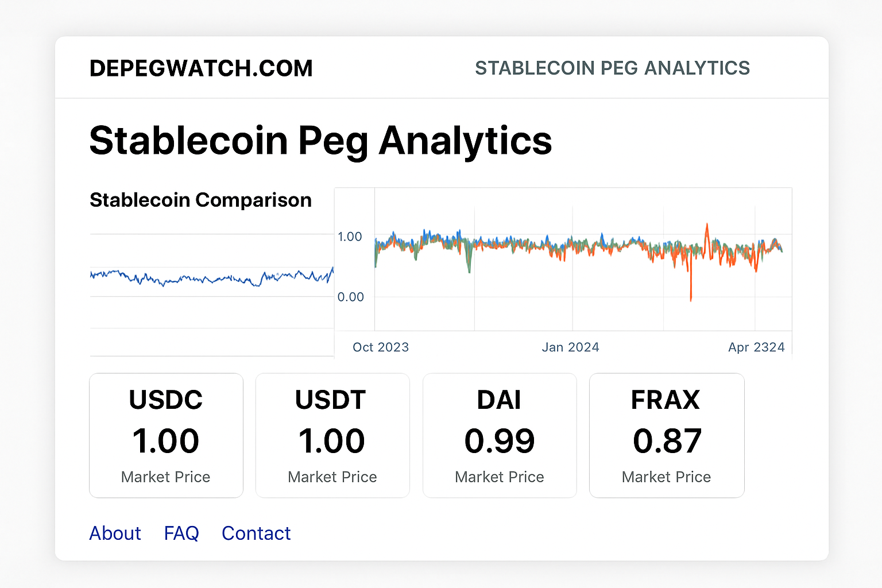Click the STABLECOIN PEG ANALYTICS header label
The width and height of the screenshot is (882, 588).
tap(613, 68)
